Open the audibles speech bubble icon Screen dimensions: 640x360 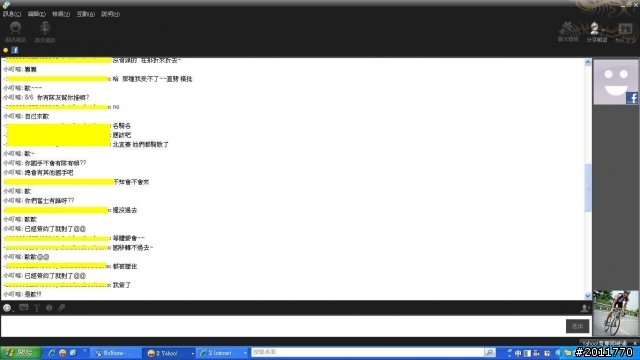click(24, 308)
